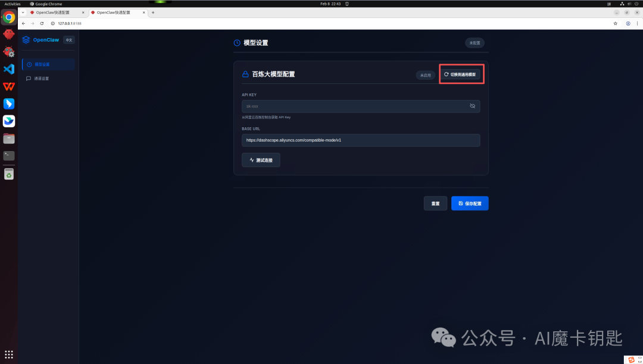Click the 百炼大模型配置 heading
Screen dimensions: 643x364
pyautogui.click(x=273, y=74)
